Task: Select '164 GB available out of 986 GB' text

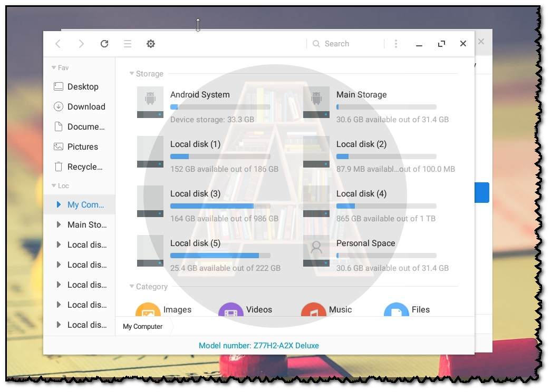Action: [x=224, y=219]
